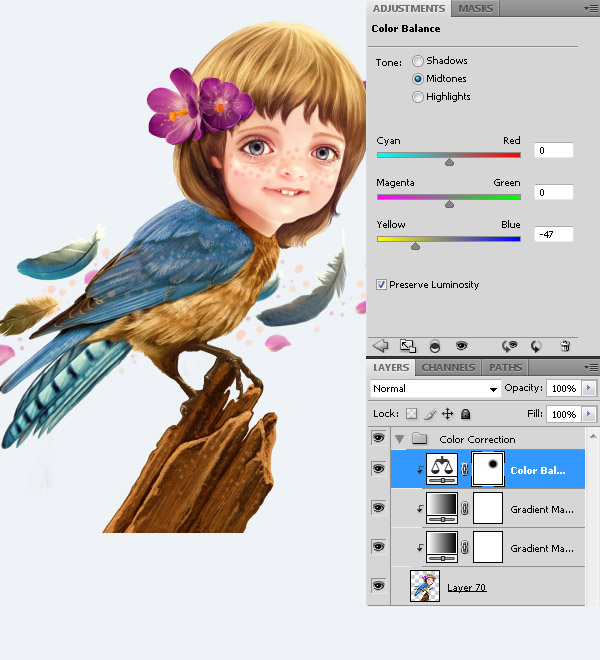Image resolution: width=600 pixels, height=660 pixels.
Task: Switch to the Layers tab
Action: click(391, 367)
